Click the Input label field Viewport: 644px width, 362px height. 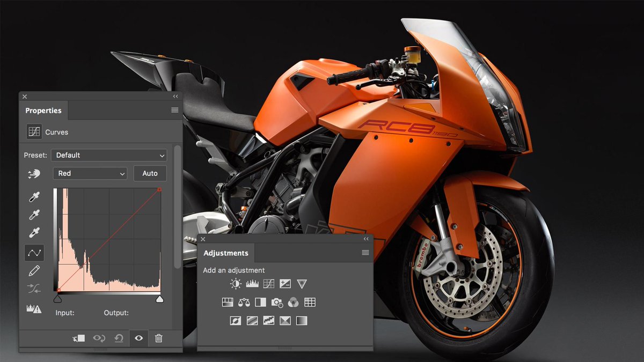pos(65,313)
